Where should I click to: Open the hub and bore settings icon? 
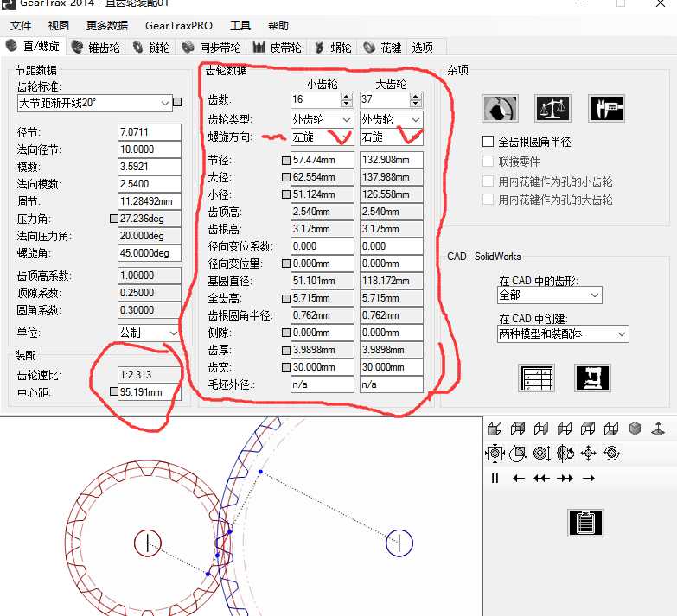coord(500,108)
